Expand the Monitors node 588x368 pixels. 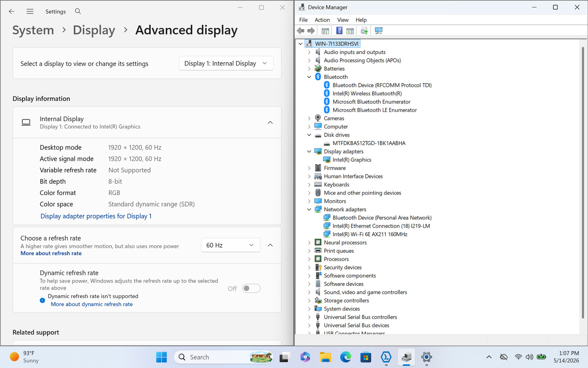tap(309, 201)
